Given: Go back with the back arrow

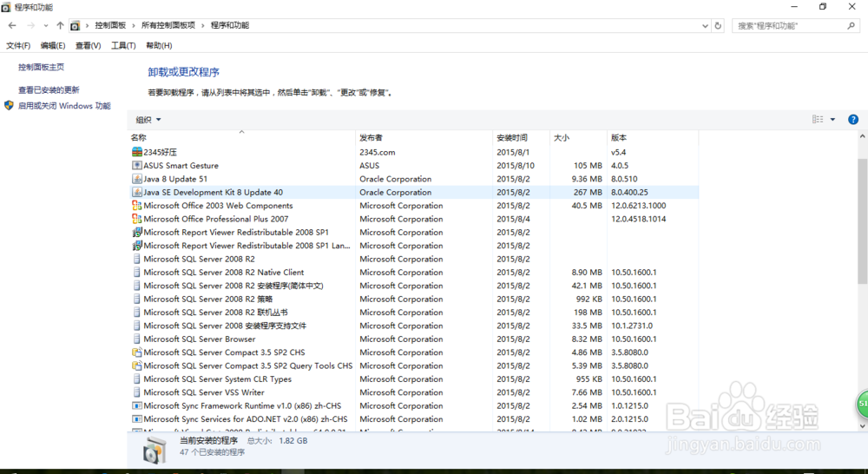Looking at the screenshot, I should (12, 25).
